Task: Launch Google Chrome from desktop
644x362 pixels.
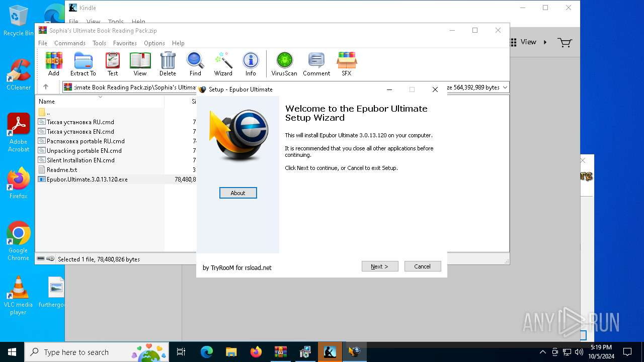Action: 18,241
